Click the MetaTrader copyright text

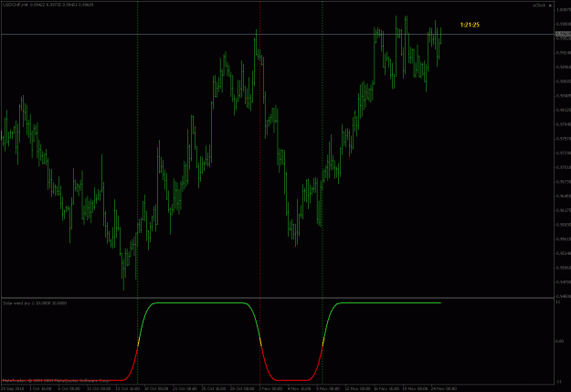pos(56,381)
